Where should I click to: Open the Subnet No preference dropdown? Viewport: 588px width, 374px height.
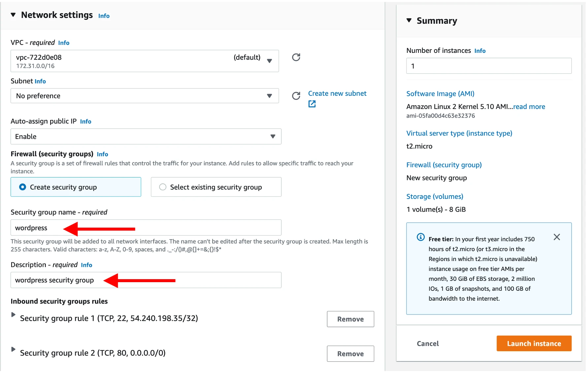(x=145, y=96)
